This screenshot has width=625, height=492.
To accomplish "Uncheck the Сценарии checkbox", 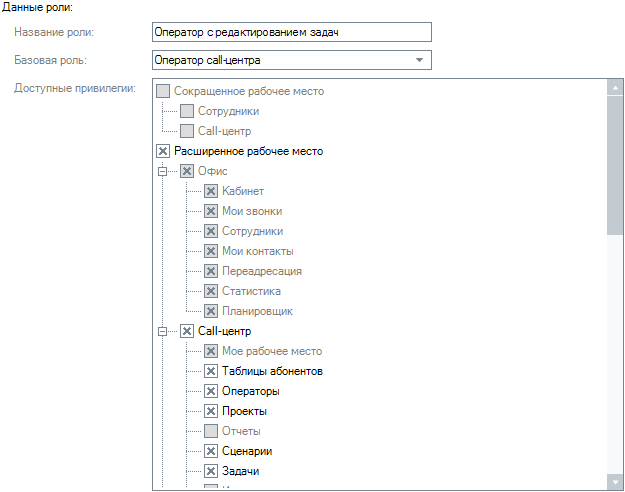I will click(211, 451).
